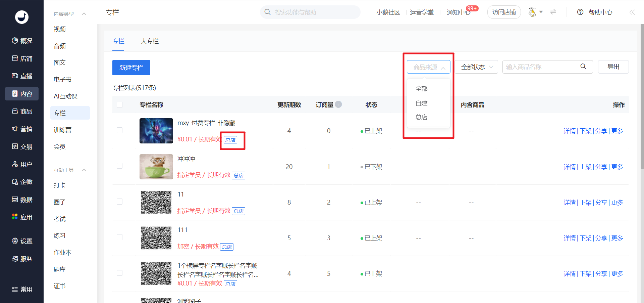The width and height of the screenshot is (644, 303).
Task: Click the 导出 export button
Action: coord(613,67)
